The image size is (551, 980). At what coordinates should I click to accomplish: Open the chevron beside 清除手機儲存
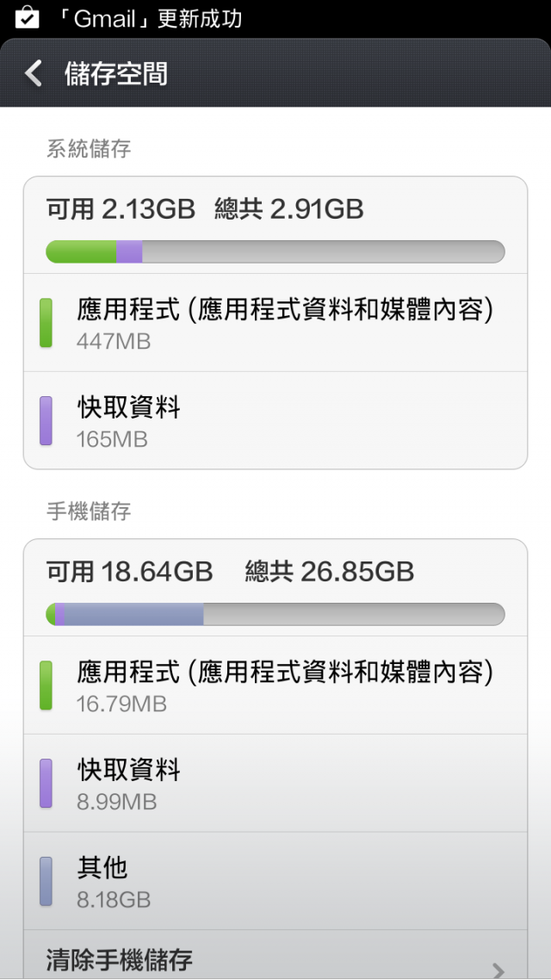pos(498,970)
